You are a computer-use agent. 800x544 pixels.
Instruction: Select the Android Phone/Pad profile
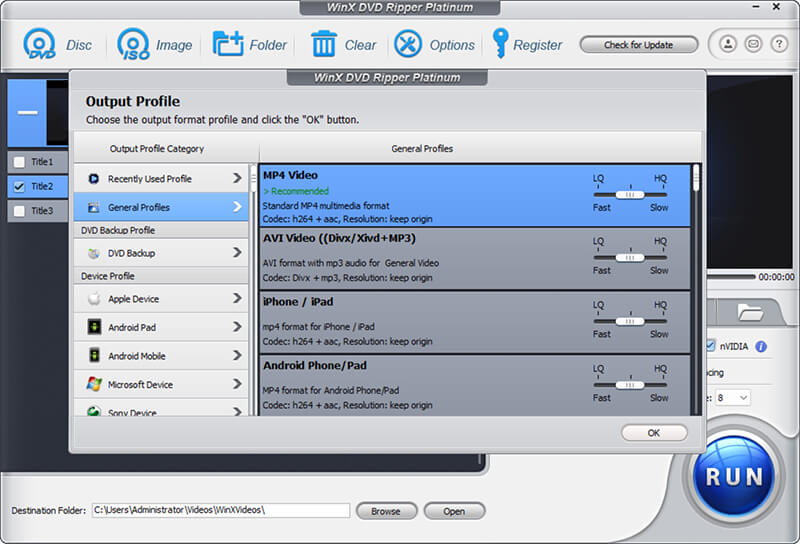click(x=475, y=386)
